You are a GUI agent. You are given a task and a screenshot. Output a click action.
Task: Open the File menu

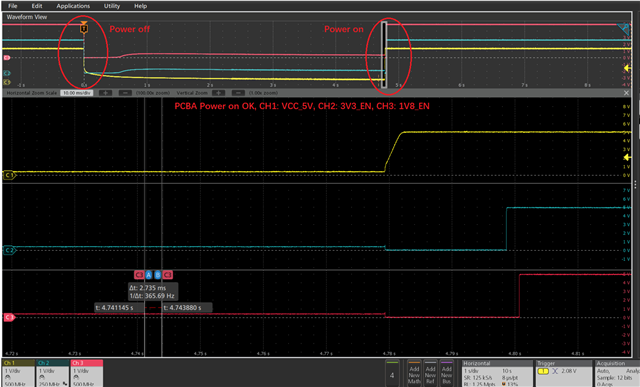coord(13,6)
